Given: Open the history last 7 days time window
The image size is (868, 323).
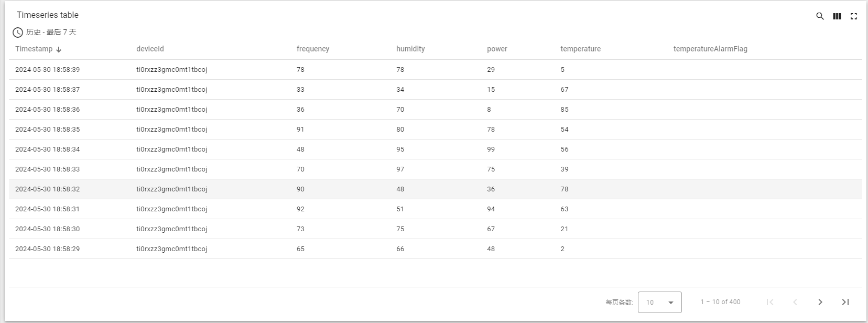Looking at the screenshot, I should click(51, 32).
